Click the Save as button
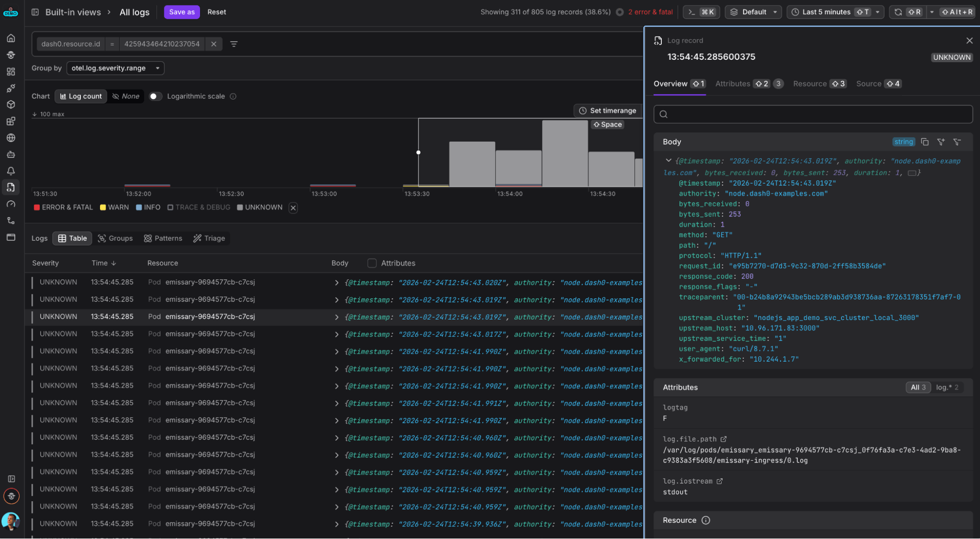 tap(182, 12)
